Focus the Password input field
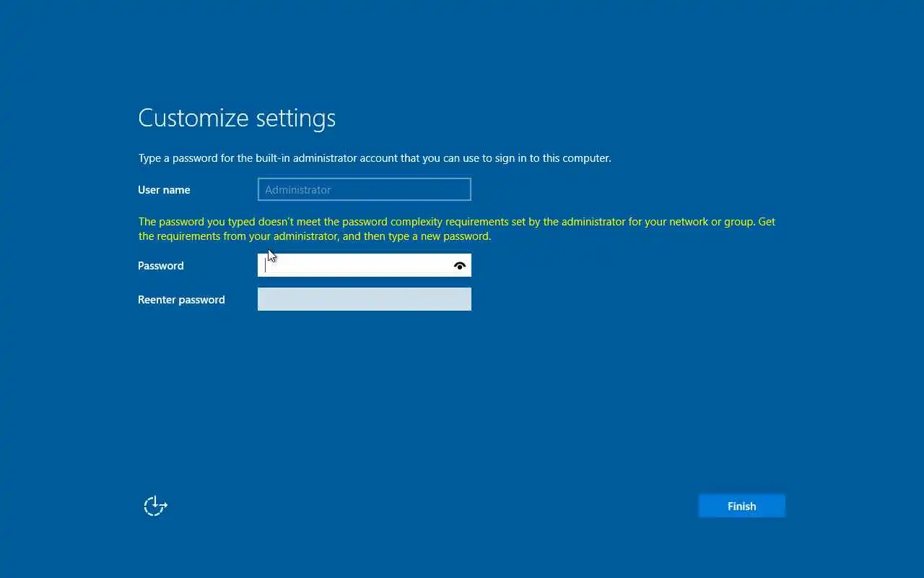Image resolution: width=924 pixels, height=578 pixels. click(365, 265)
